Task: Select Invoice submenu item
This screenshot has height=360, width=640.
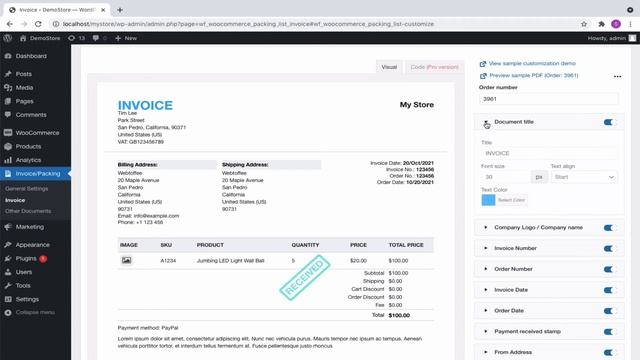Action: (15, 200)
